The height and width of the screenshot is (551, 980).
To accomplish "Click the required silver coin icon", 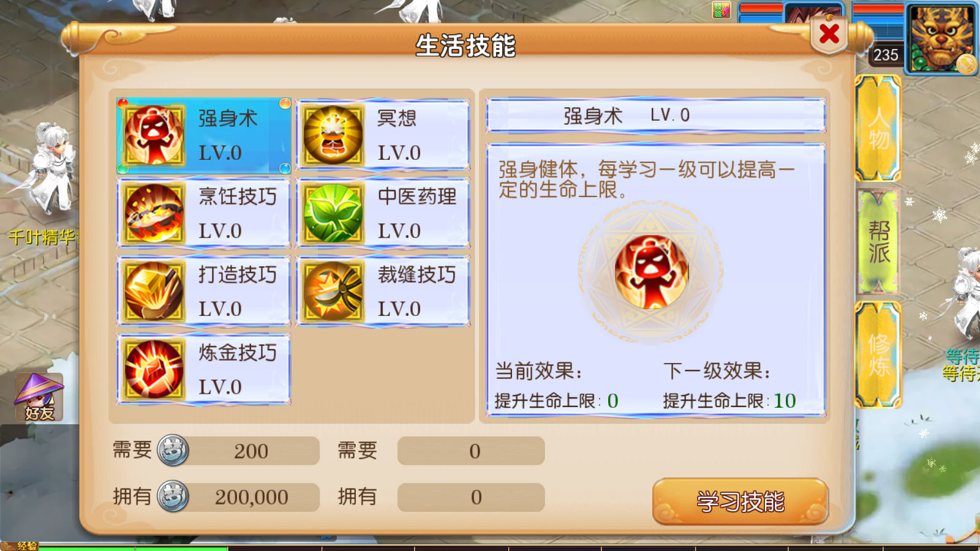I will 173,451.
